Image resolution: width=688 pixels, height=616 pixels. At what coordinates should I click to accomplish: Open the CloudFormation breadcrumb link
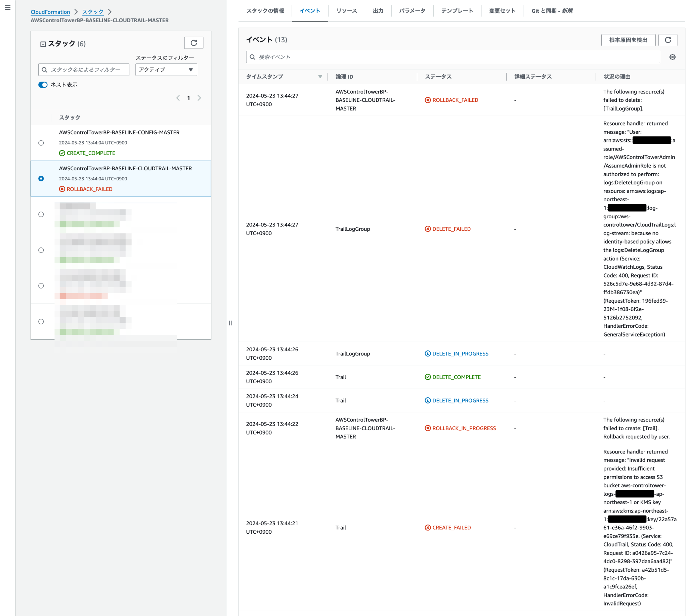[50, 11]
